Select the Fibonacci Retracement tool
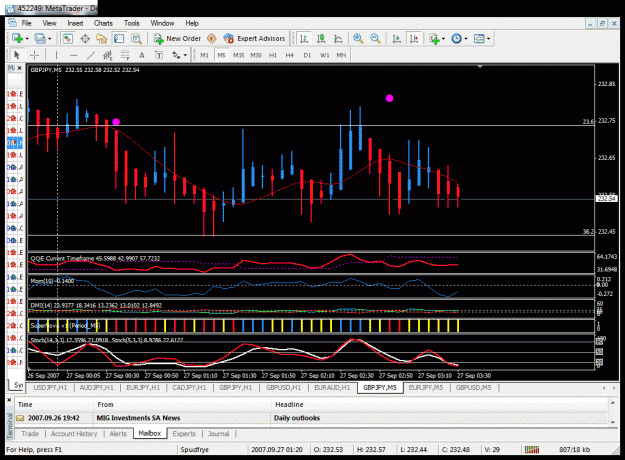The image size is (625, 460). 125,55
